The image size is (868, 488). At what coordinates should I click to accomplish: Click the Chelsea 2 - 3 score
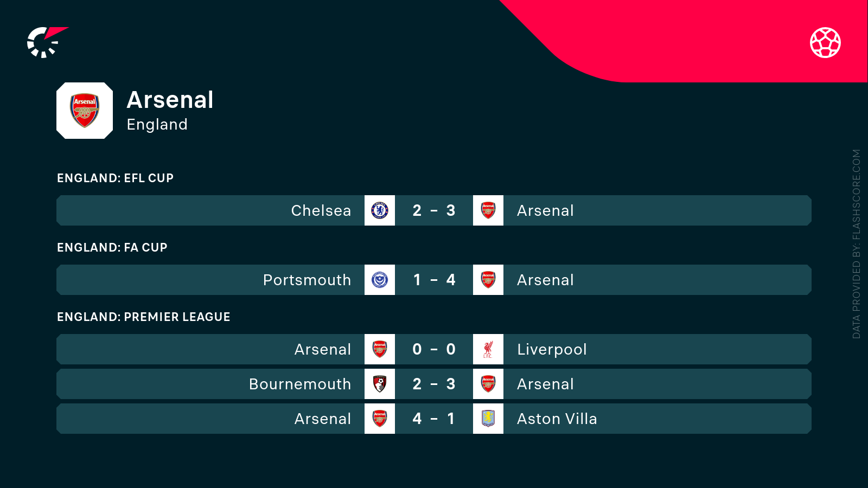[434, 210]
